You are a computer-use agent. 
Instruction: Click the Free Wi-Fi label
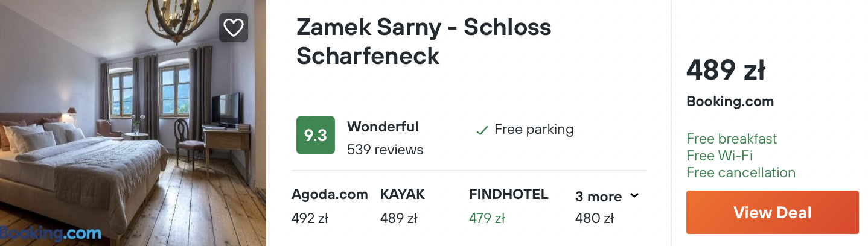[x=720, y=156]
